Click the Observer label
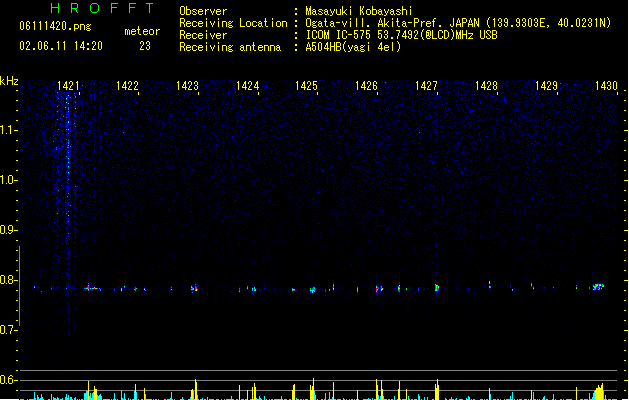Viewport: 629px width, 400px height. [x=203, y=11]
